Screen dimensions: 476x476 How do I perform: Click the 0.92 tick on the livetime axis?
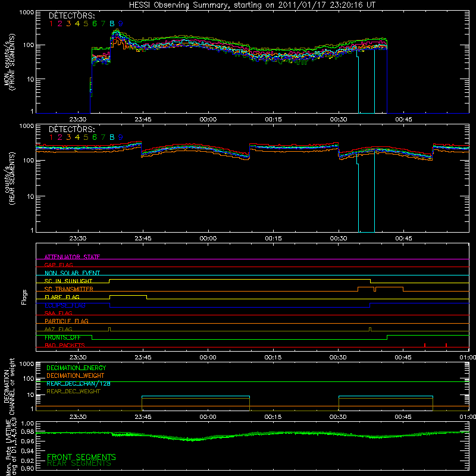point(27,461)
